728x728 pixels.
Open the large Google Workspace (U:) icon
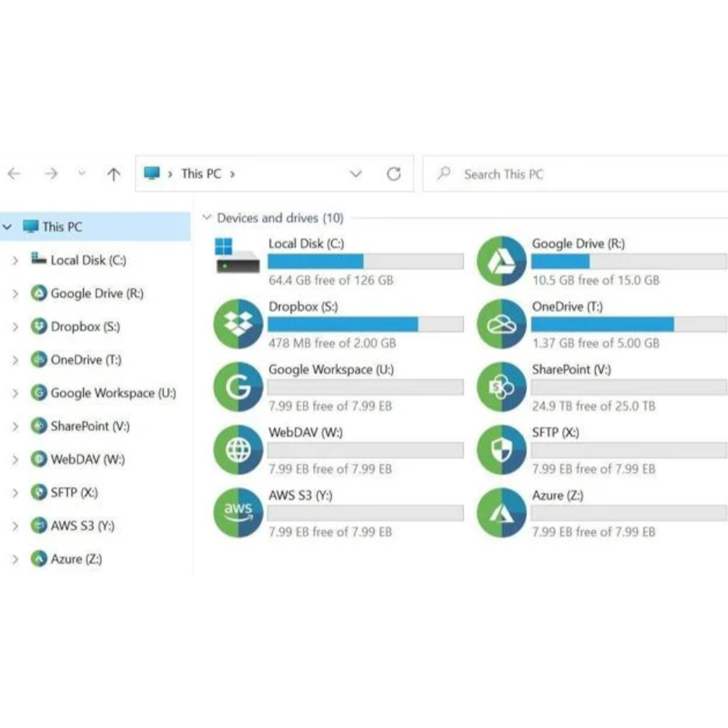(239, 387)
